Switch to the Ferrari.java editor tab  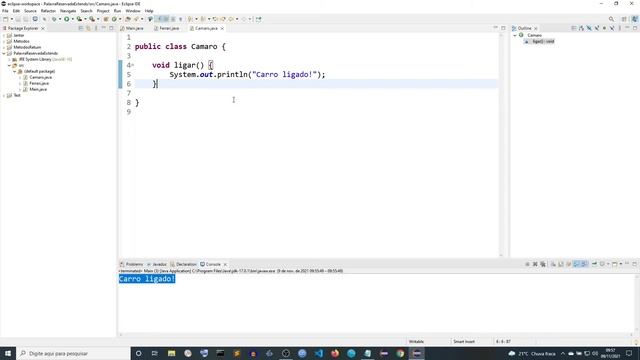pyautogui.click(x=169, y=28)
